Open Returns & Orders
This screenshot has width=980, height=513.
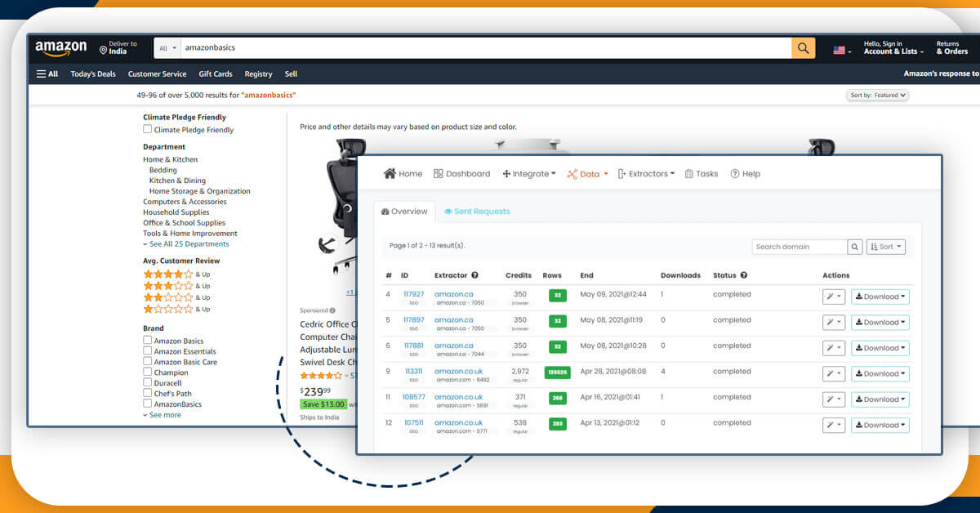click(952, 48)
